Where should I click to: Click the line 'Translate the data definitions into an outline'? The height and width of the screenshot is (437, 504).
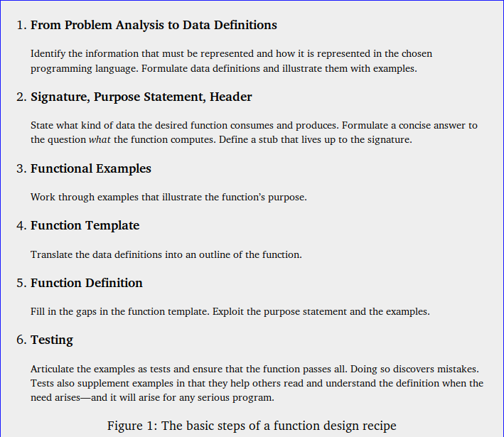tap(166, 254)
